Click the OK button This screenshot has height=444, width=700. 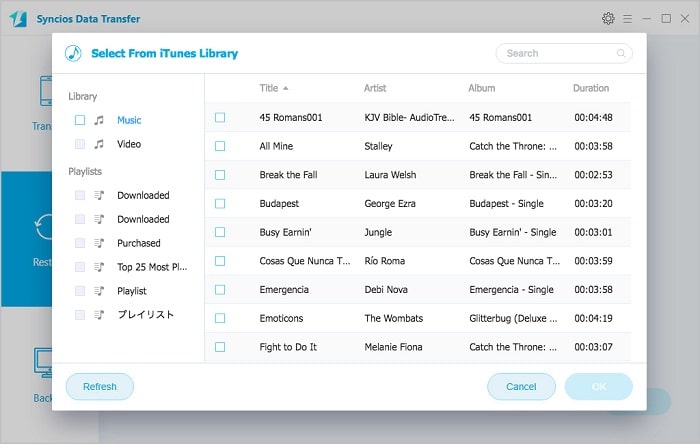[x=599, y=386]
